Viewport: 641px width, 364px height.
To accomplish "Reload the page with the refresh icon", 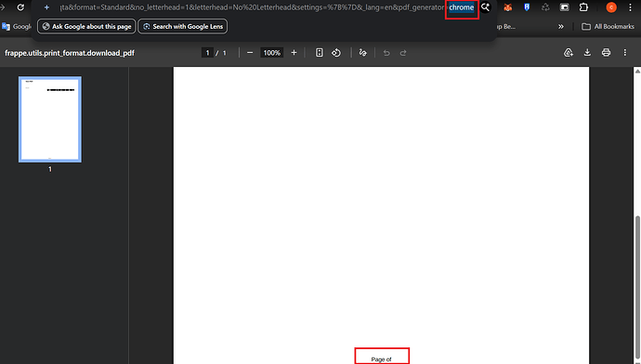I will (20, 7).
